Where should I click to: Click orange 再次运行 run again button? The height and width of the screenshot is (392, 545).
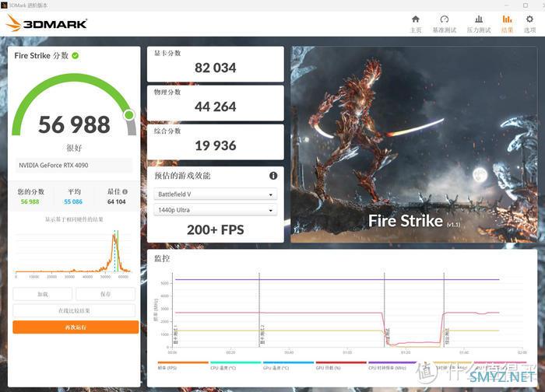(x=76, y=327)
